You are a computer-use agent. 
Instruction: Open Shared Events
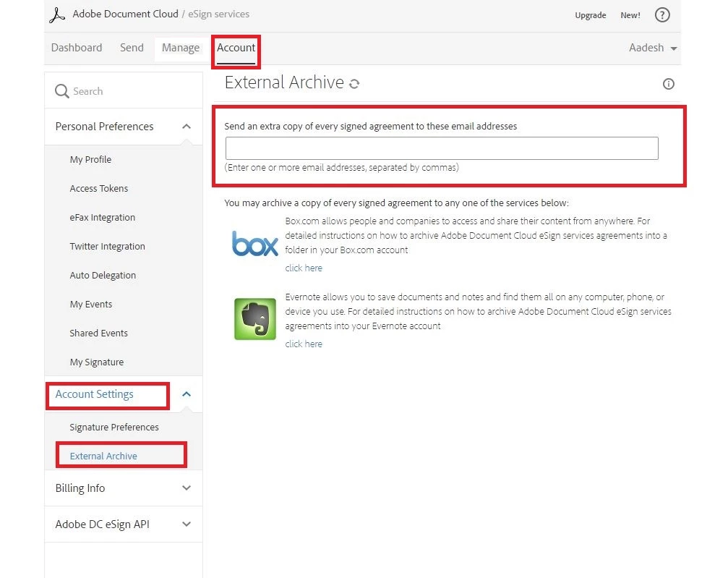pyautogui.click(x=98, y=333)
